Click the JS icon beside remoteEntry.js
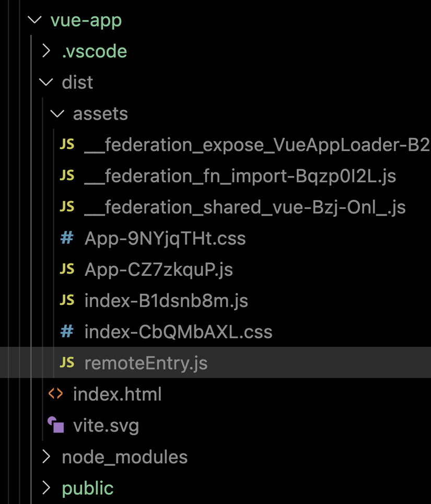 [x=67, y=362]
